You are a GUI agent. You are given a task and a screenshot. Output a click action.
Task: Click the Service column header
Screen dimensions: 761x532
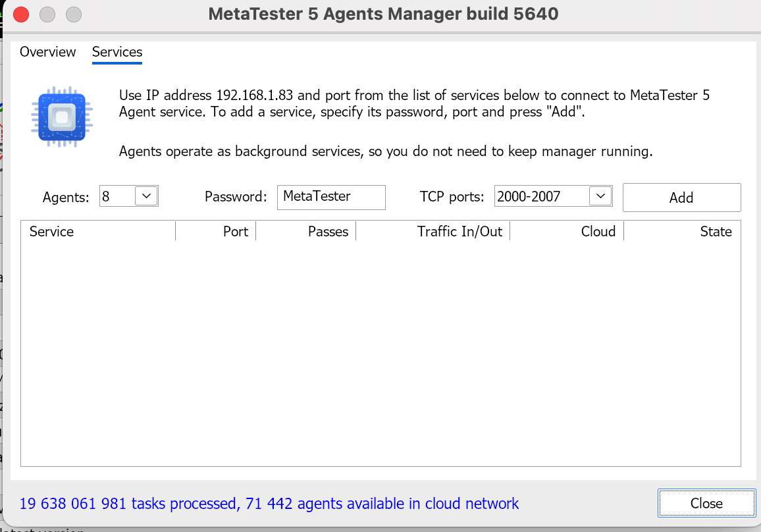99,232
